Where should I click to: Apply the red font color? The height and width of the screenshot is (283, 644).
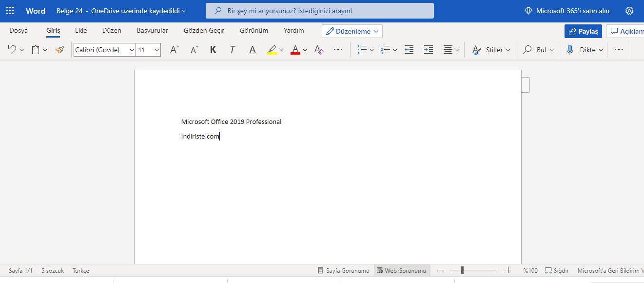click(295, 50)
